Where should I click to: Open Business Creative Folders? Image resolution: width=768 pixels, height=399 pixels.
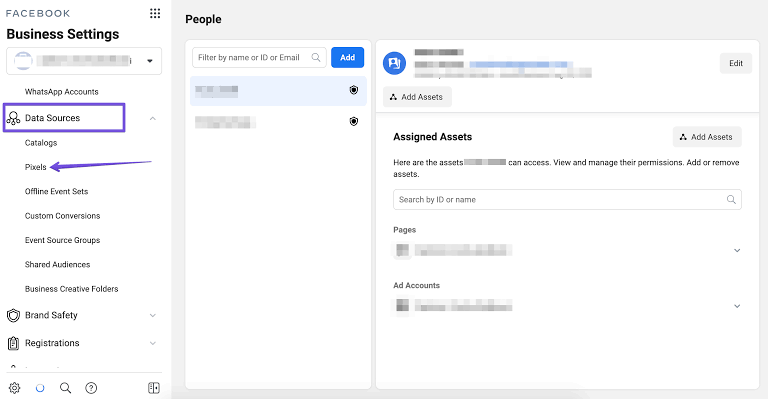coord(72,289)
